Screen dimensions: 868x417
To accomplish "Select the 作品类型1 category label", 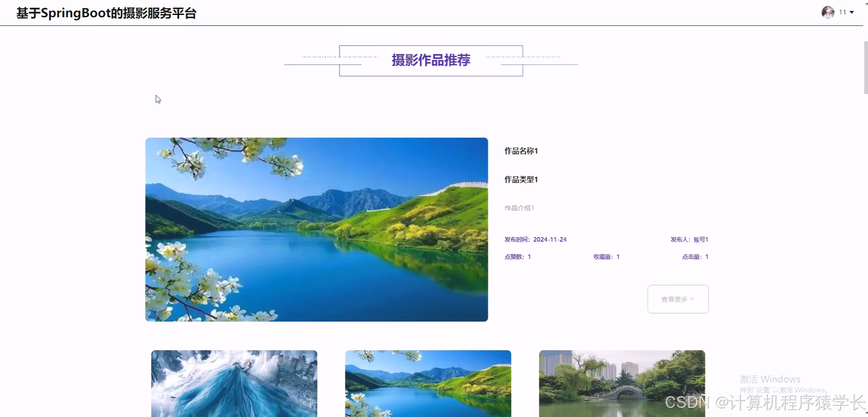I will [x=521, y=179].
